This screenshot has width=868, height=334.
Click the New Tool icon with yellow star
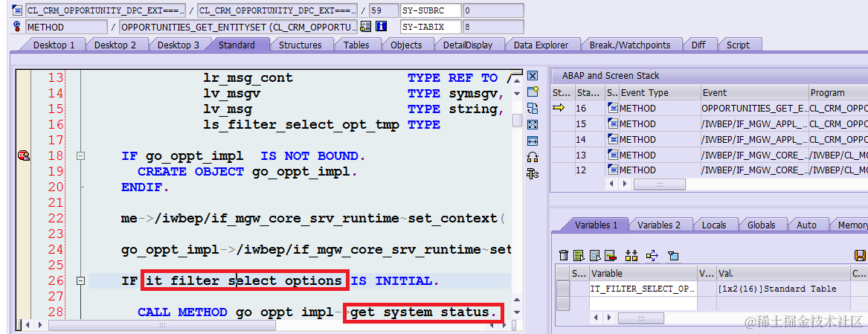[533, 92]
